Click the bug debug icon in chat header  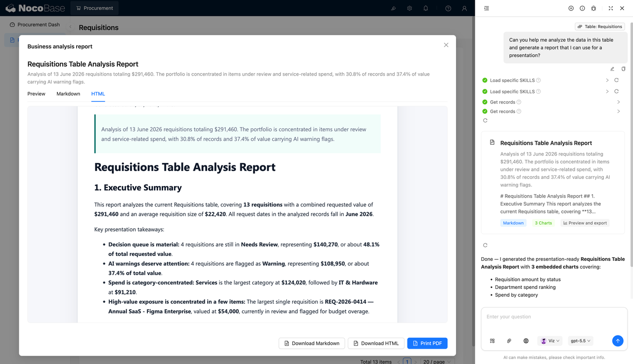click(593, 8)
